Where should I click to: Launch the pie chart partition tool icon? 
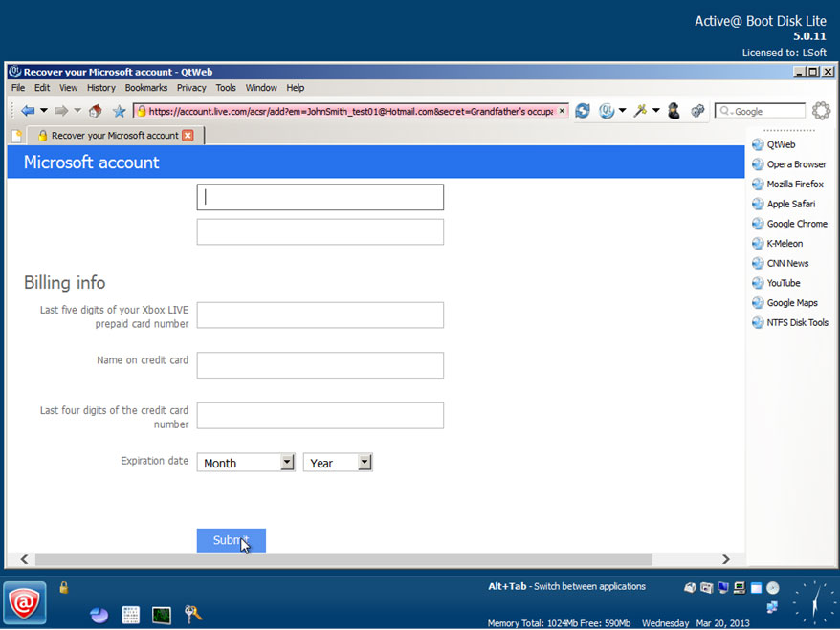click(x=99, y=615)
